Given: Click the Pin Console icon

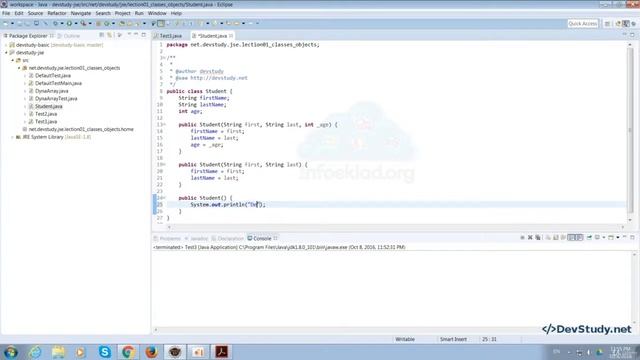Looking at the screenshot, I should [589, 238].
